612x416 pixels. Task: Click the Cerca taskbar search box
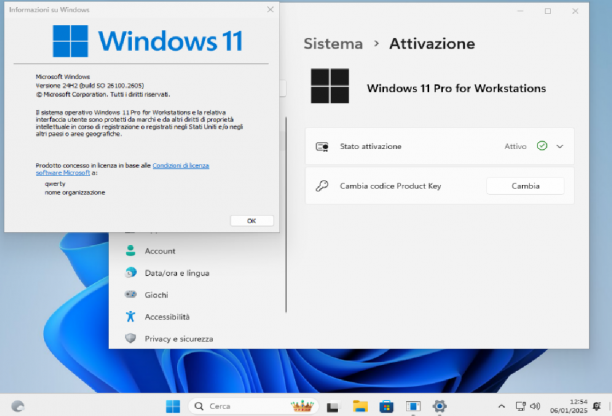tap(254, 406)
